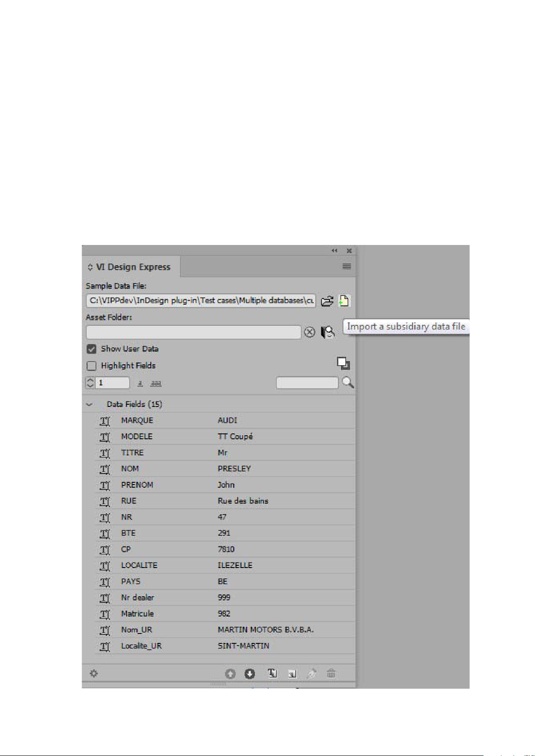Click the value 'ILEZELLE'
Viewport: 535px width, 756px height.
tap(235, 565)
